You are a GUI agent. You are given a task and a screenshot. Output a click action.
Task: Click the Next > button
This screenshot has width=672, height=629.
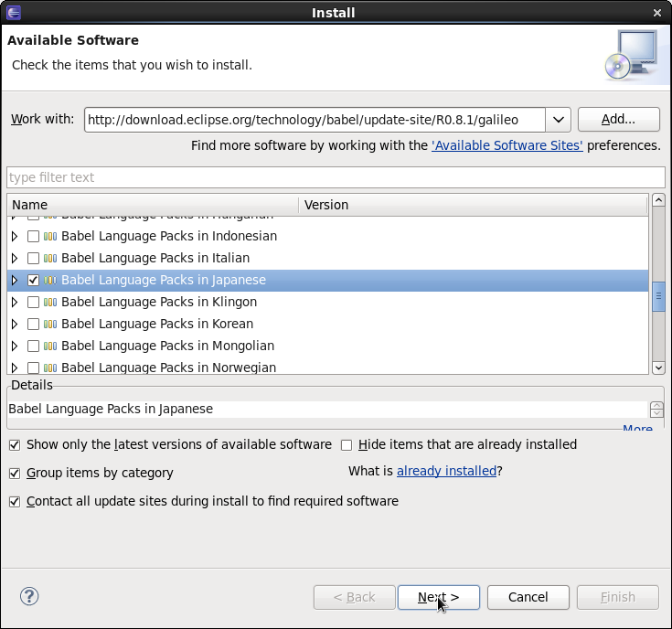[439, 597]
